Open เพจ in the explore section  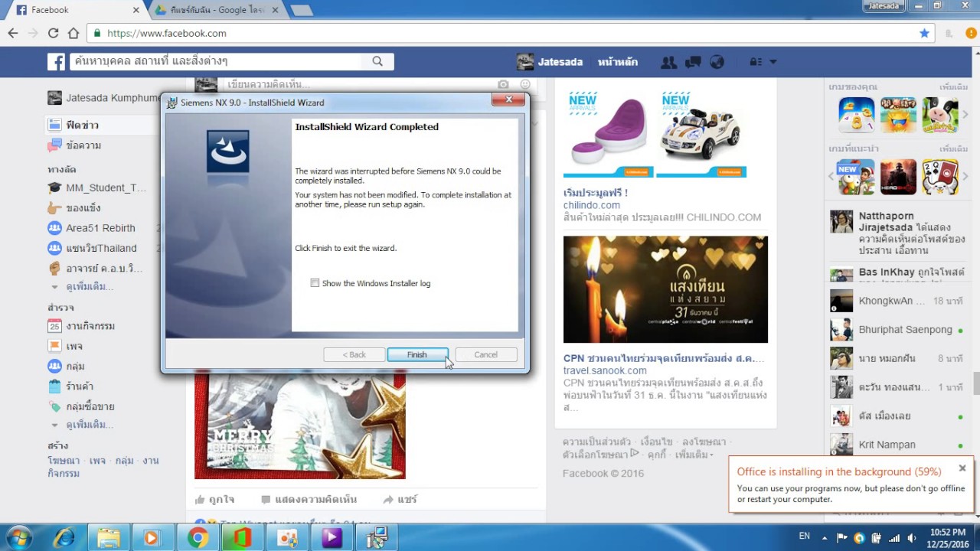[66, 346]
